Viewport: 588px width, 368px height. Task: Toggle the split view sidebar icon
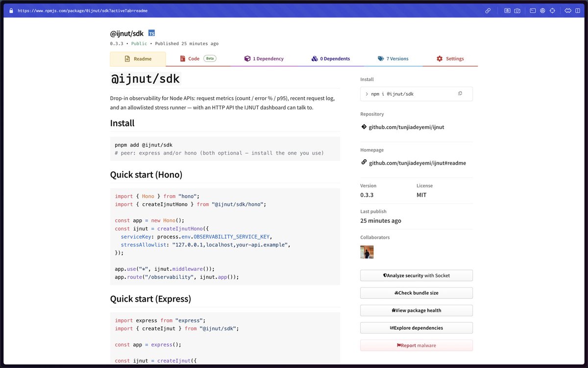(577, 10)
